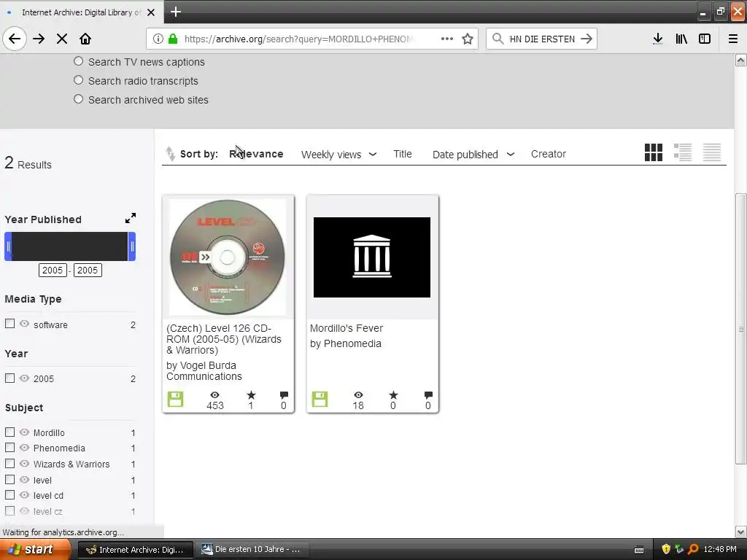Select Search radio transcripts option
747x560 pixels.
(79, 80)
